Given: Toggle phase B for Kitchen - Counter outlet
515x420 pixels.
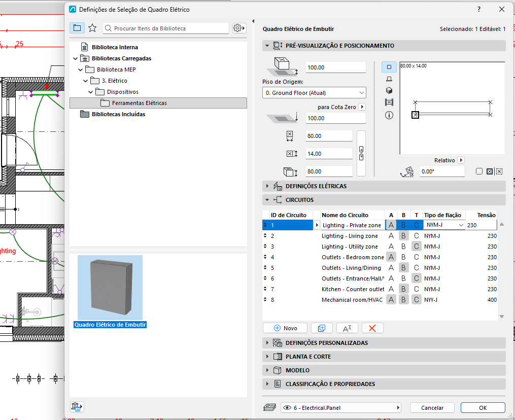Looking at the screenshot, I should (x=403, y=289).
